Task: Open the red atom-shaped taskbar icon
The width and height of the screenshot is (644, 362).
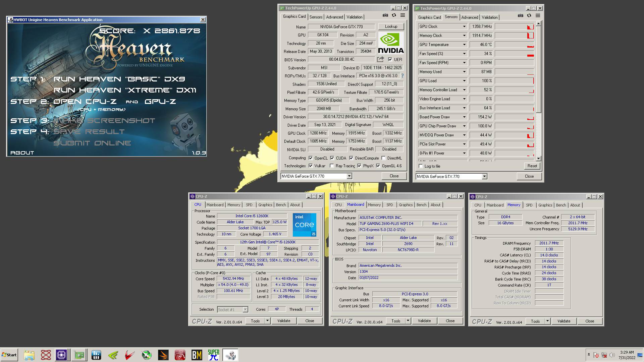Action: 46,355
